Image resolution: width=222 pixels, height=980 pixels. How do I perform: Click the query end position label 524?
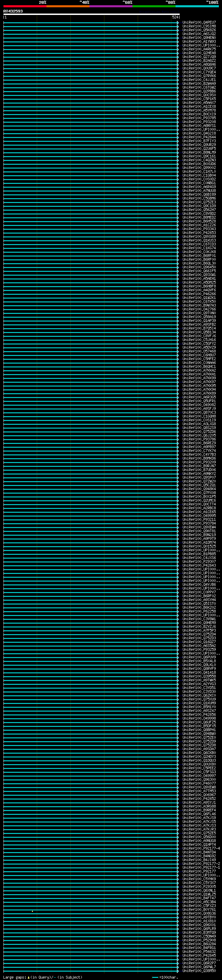point(175,17)
